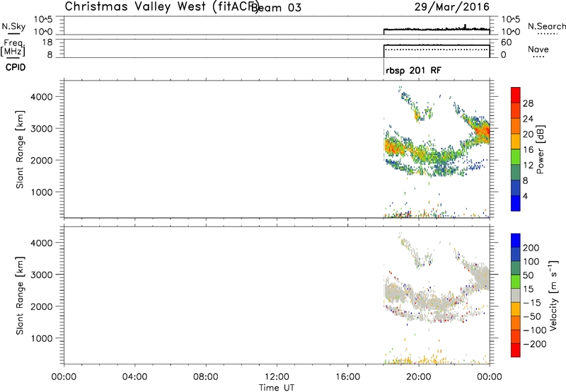Click the sky noise trace in top panel

tap(437, 29)
